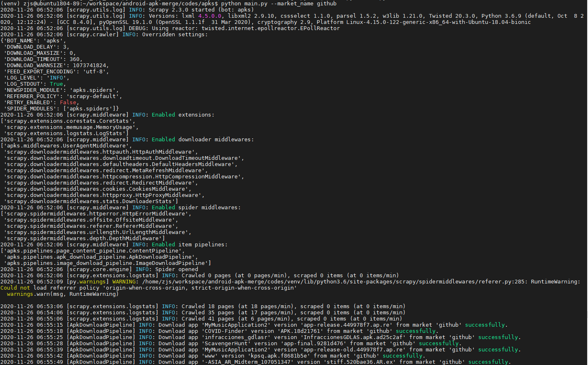Click the 'RETRY_ENABLED' False value
588x365 pixels.
point(68,103)
